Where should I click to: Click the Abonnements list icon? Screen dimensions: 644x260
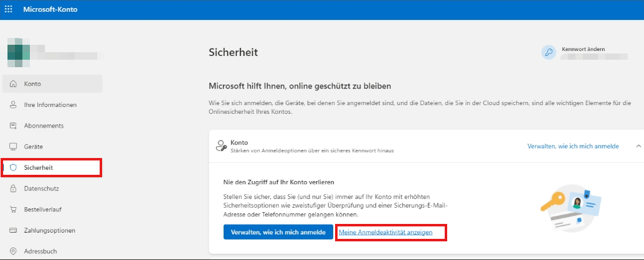click(x=13, y=126)
